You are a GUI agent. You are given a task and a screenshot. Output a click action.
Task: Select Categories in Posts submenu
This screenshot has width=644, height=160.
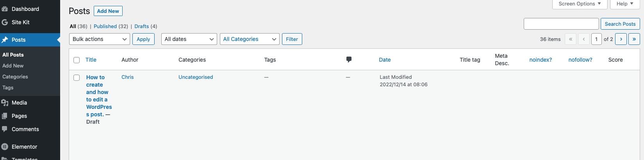pyautogui.click(x=15, y=77)
